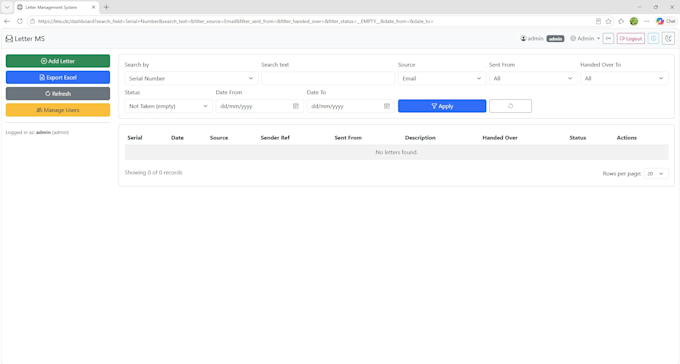
Task: Focus the Search text field
Action: tap(328, 79)
